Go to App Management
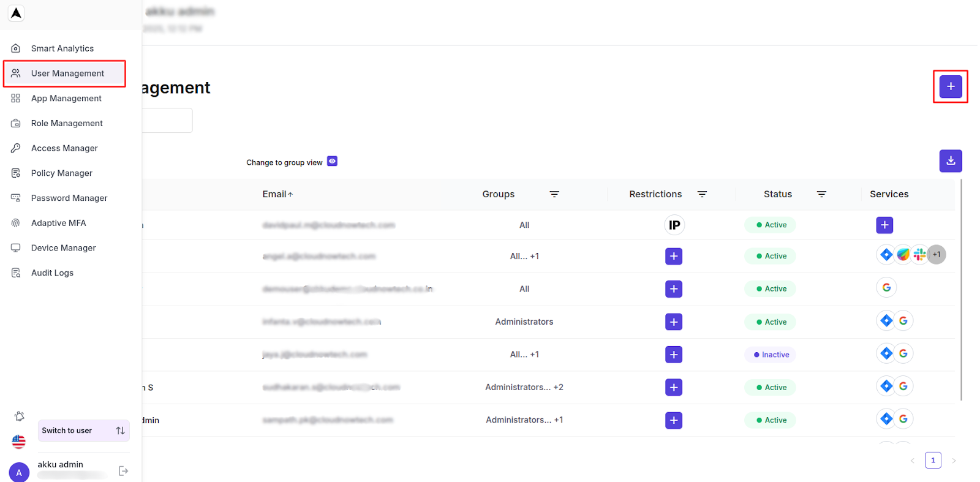 pyautogui.click(x=66, y=98)
